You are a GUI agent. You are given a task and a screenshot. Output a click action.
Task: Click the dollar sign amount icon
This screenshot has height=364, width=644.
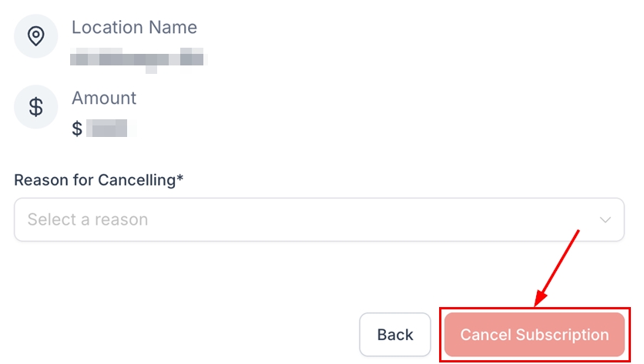click(x=35, y=107)
